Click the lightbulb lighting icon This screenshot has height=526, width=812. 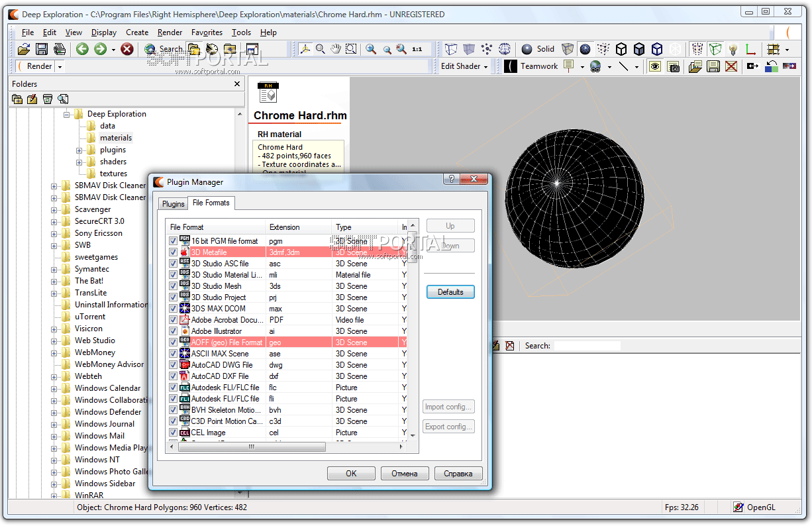click(x=733, y=49)
